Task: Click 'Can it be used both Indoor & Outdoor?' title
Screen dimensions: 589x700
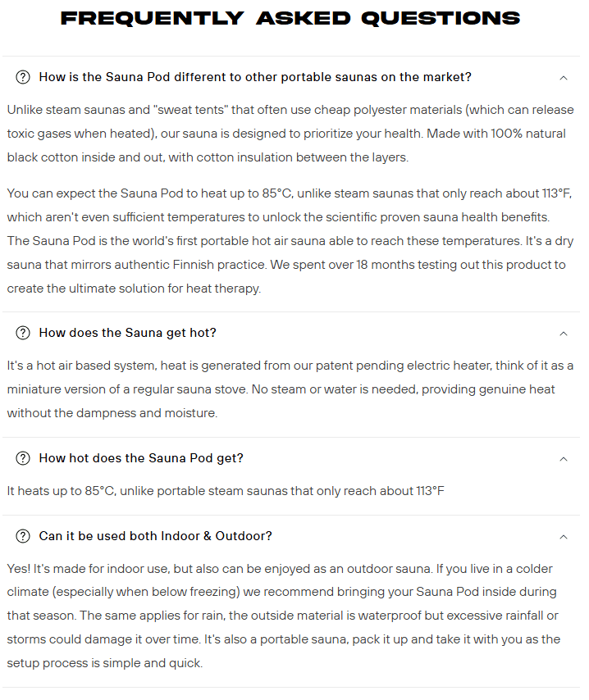Action: [x=156, y=536]
